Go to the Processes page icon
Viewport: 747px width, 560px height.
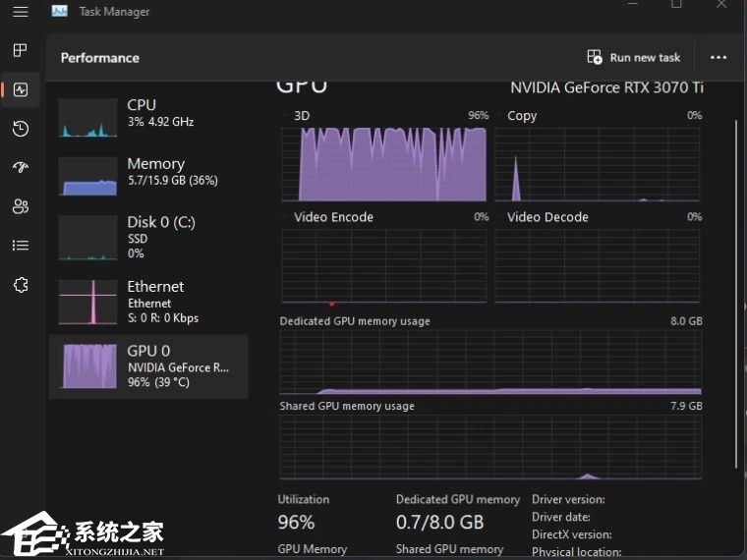click(x=20, y=50)
